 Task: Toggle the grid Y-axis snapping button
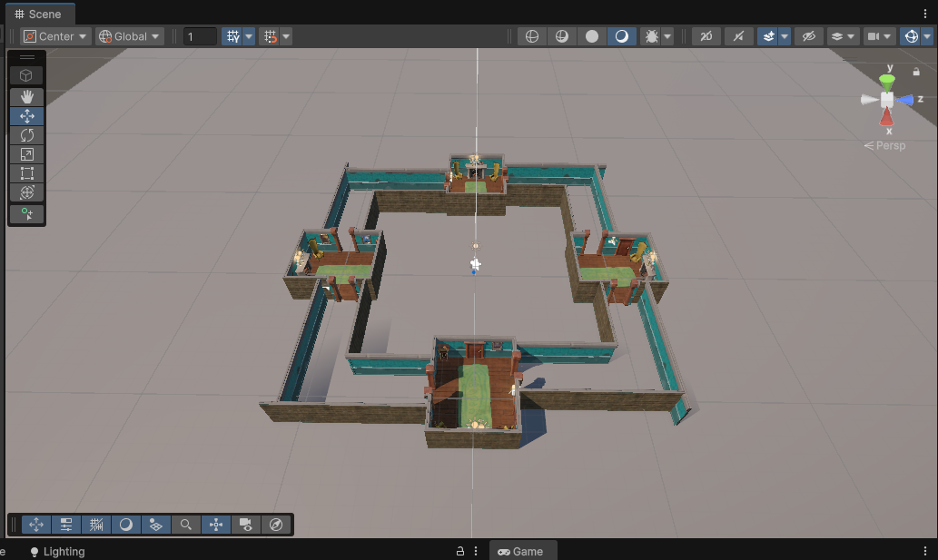pos(233,36)
